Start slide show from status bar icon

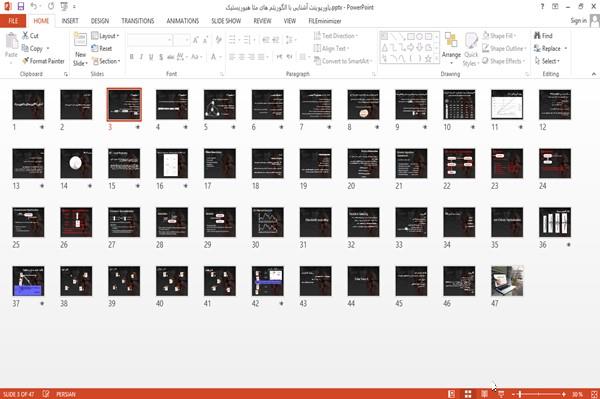pos(501,394)
